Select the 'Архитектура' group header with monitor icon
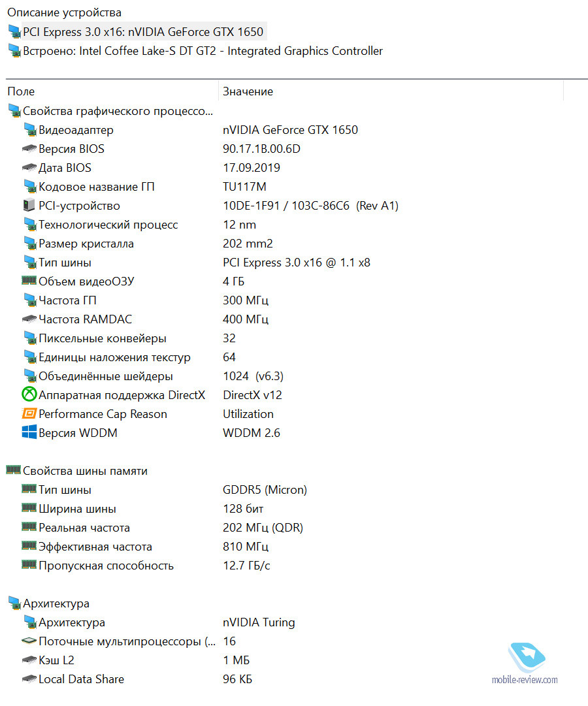The height and width of the screenshot is (706, 588). [x=48, y=603]
